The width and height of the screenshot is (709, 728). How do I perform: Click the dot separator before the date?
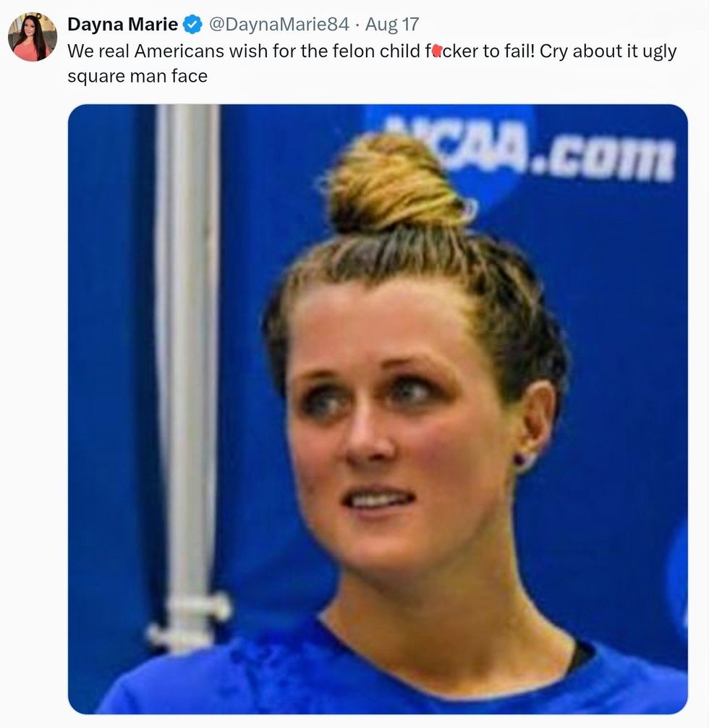pos(357,25)
